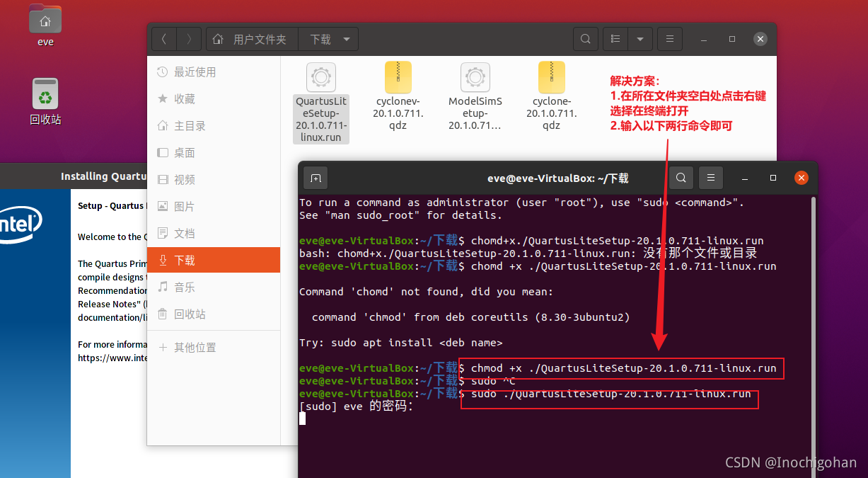Go forward in the file manager
868x478 pixels.
pyautogui.click(x=189, y=39)
